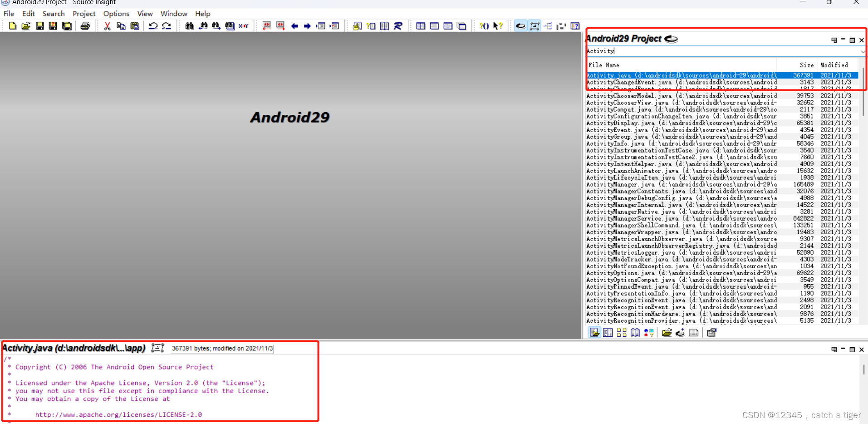Maximize the context window panel

coord(852,350)
